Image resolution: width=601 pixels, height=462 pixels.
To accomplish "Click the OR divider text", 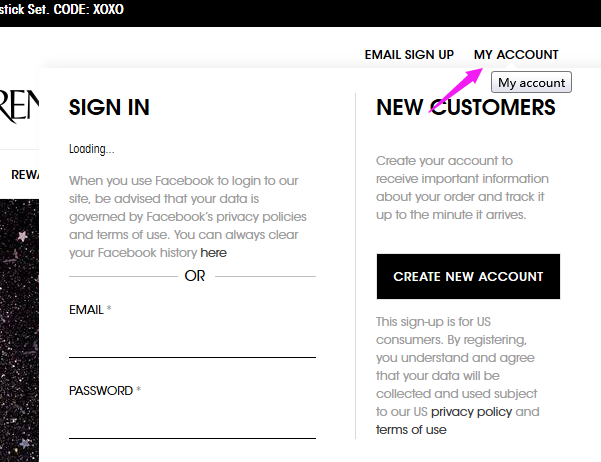I will pos(195,276).
